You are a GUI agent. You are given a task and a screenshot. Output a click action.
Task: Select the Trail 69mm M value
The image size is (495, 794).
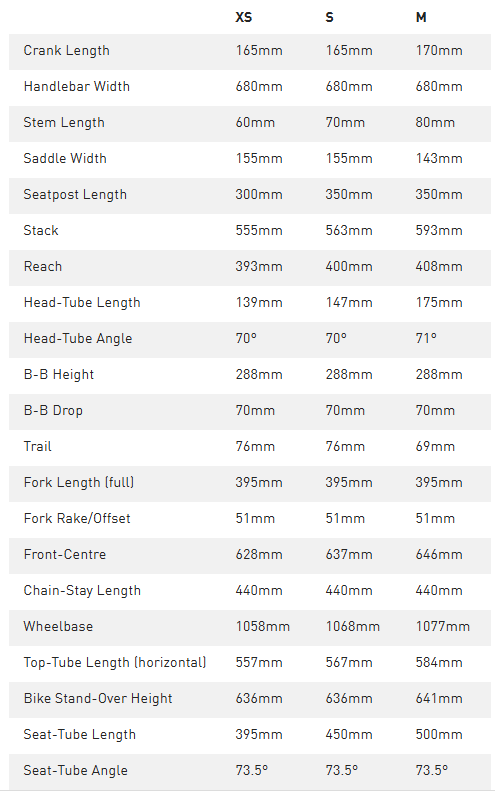[x=435, y=447]
